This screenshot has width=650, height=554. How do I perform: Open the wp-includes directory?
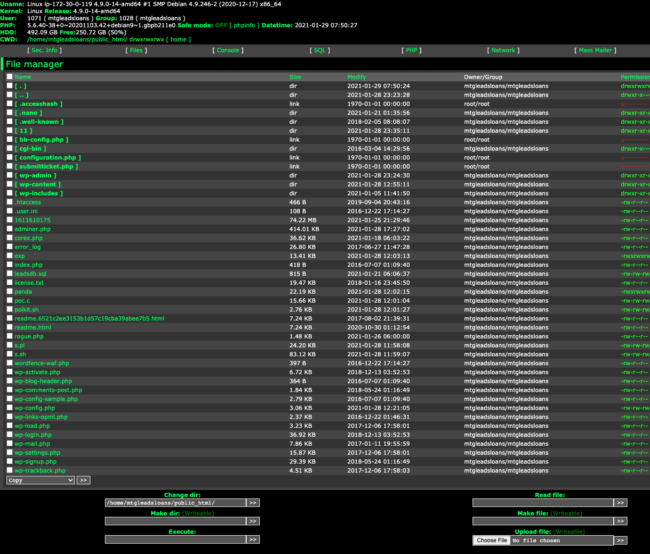point(39,193)
